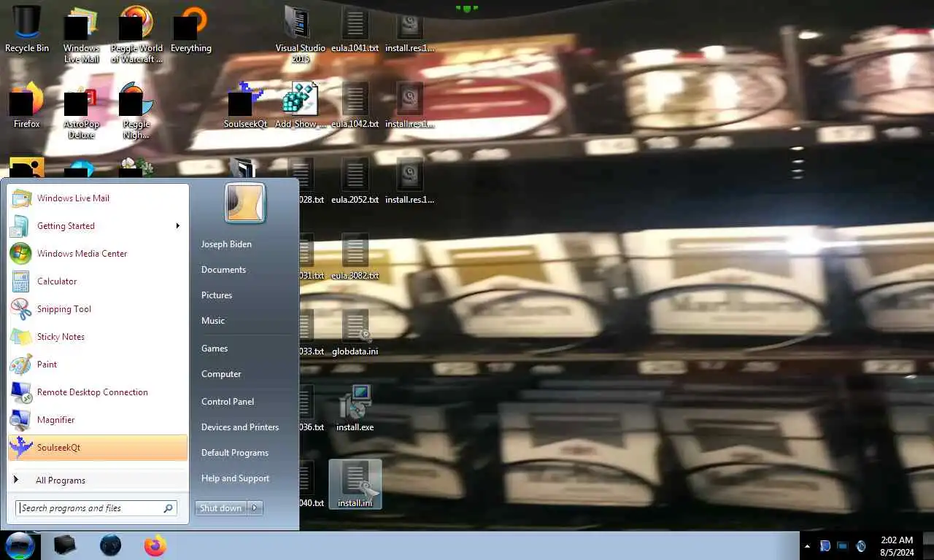934x560 pixels.
Task: Open Devices and Printers link
Action: (x=240, y=427)
